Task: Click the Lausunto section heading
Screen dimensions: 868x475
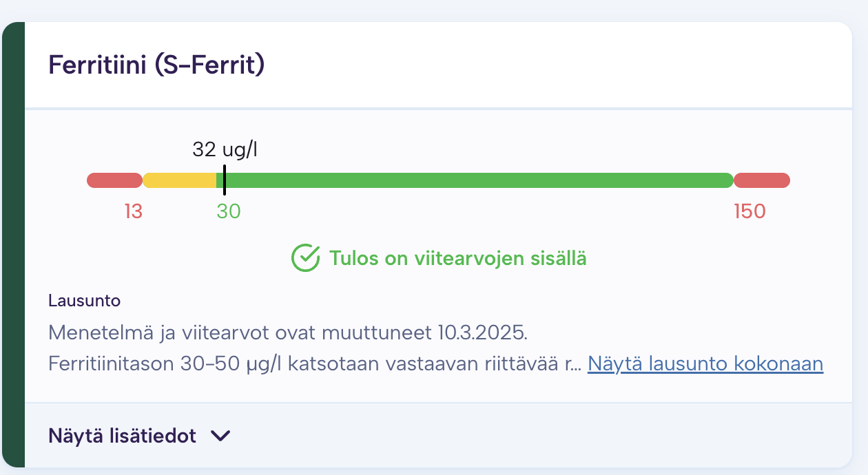Action: pyautogui.click(x=84, y=301)
